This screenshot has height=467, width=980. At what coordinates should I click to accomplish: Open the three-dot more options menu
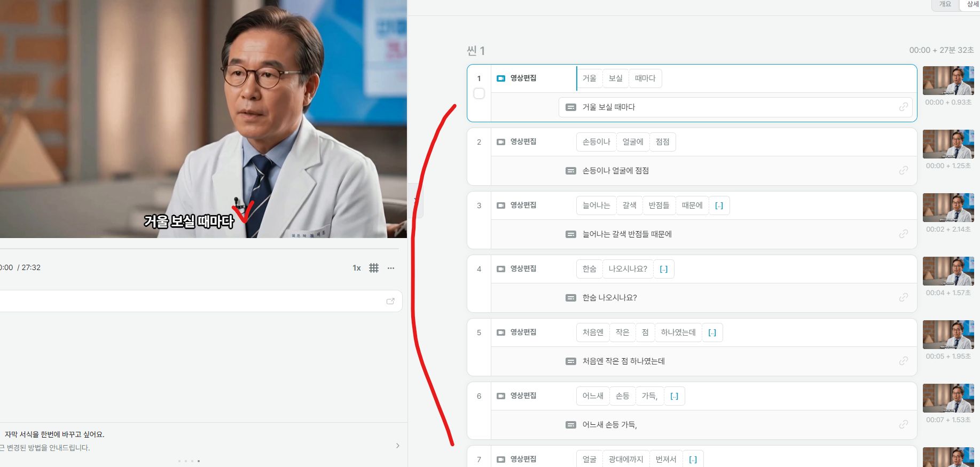pyautogui.click(x=391, y=268)
